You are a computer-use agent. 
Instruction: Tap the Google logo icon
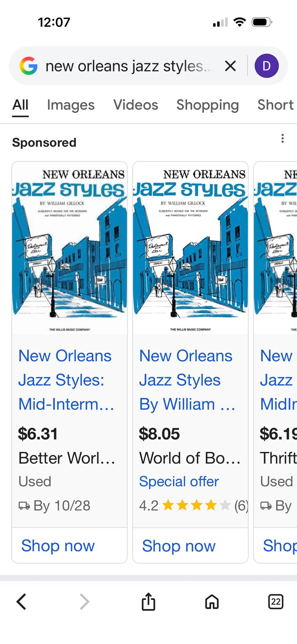point(28,66)
